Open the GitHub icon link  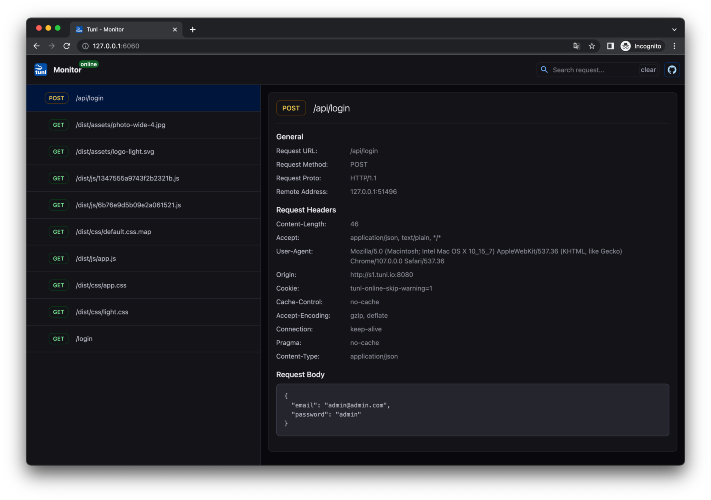pos(672,70)
